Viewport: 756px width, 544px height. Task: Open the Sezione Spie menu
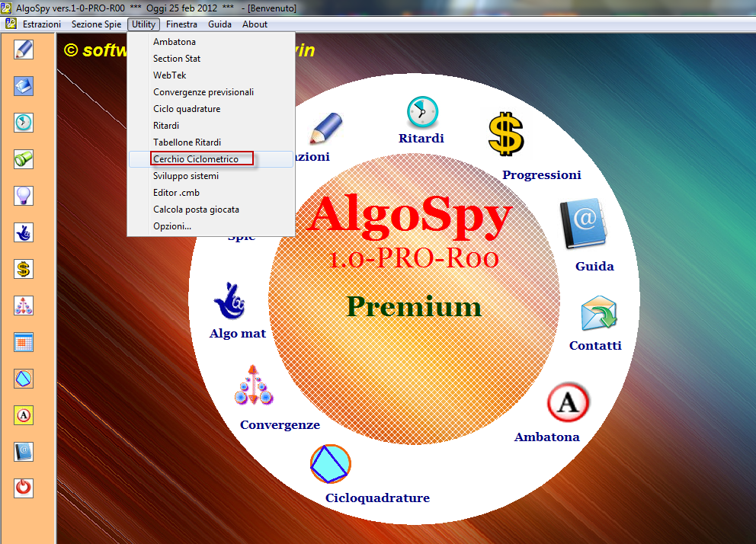click(97, 24)
